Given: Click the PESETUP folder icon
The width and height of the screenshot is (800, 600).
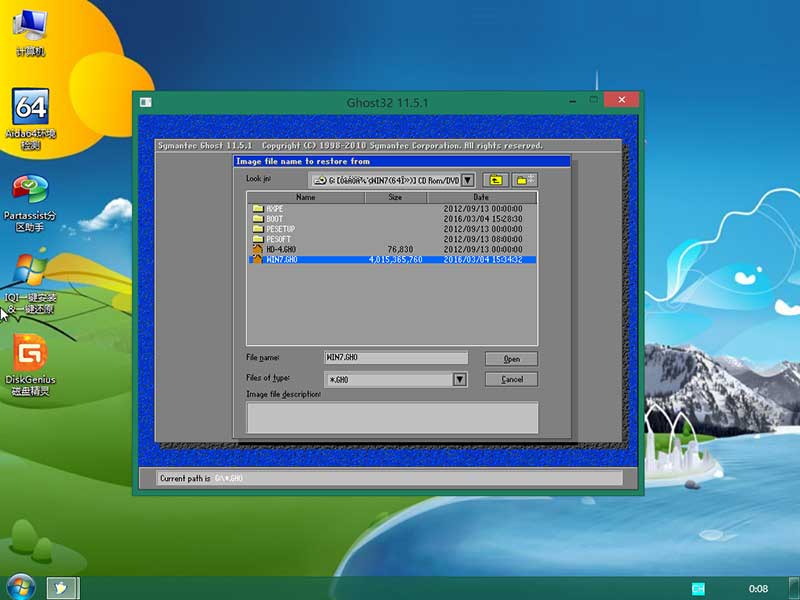Looking at the screenshot, I should (258, 229).
